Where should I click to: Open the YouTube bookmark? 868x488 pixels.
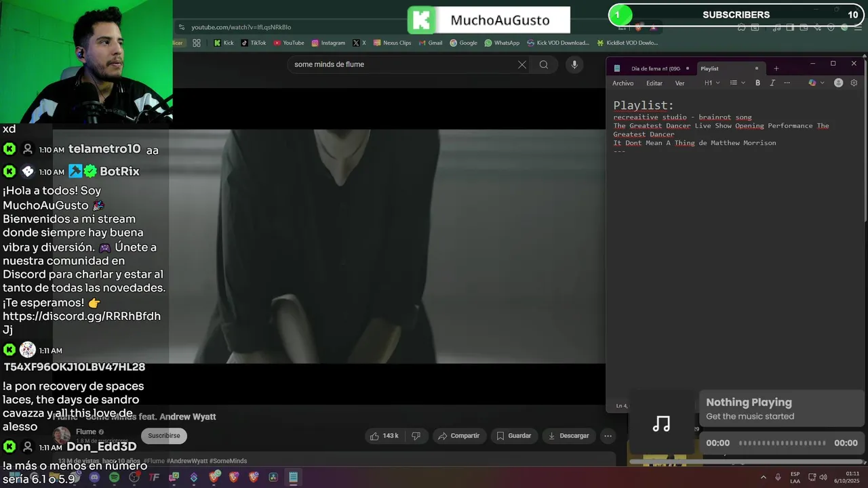[289, 43]
